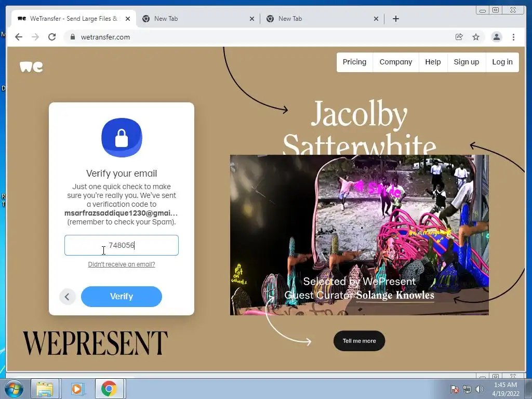Open Windows Media Player from the taskbar
This screenshot has height=399, width=532.
[x=77, y=389]
